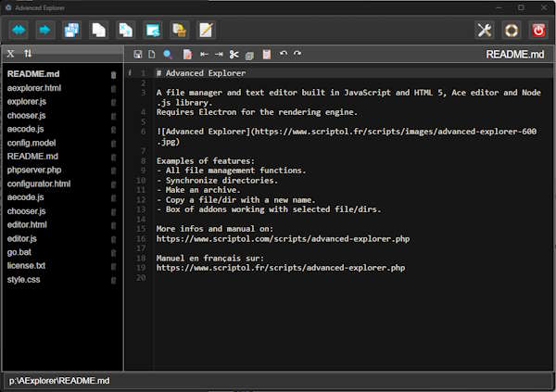Undo the last edit in editor toolbar
Viewport: 556px width, 392px height.
point(284,54)
